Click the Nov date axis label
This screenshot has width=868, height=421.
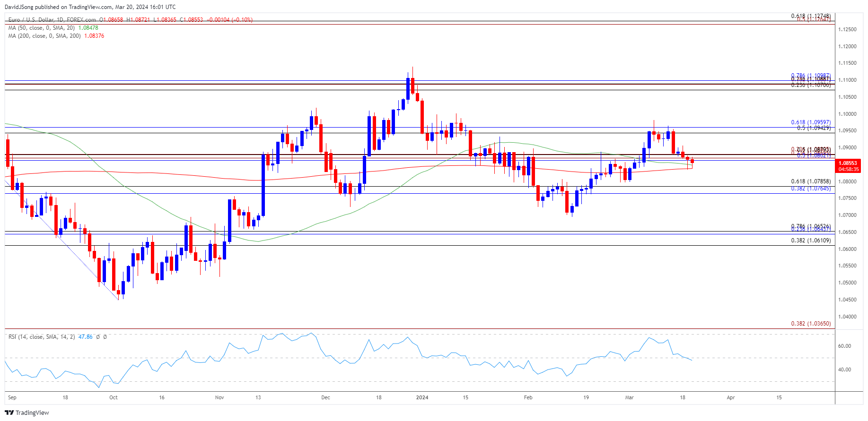[219, 397]
